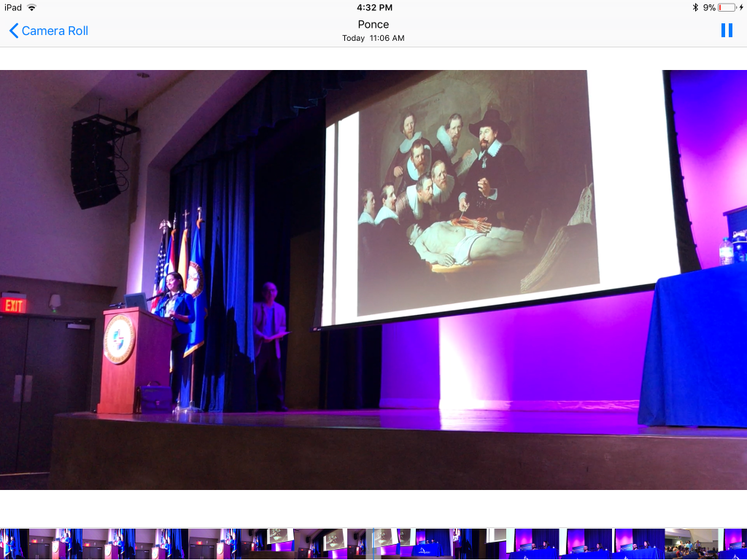Tap the Today 11:06 AM timestamp
This screenshot has height=560, width=747.
[x=373, y=38]
